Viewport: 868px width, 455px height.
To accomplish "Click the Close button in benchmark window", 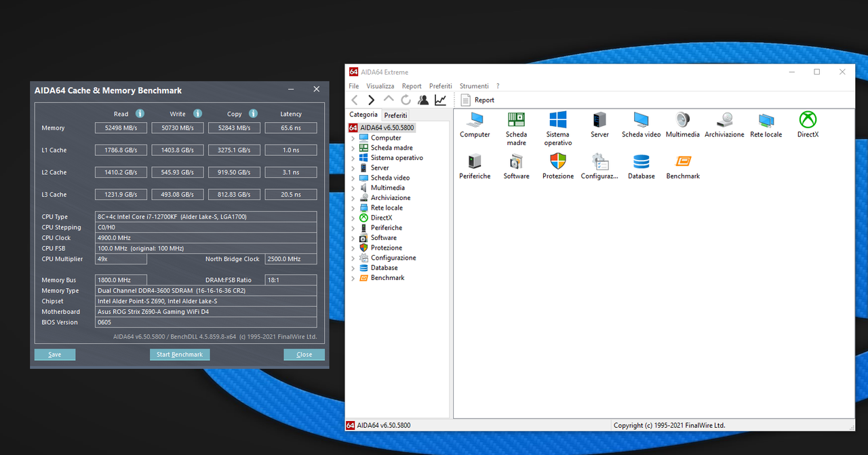I will click(x=304, y=355).
